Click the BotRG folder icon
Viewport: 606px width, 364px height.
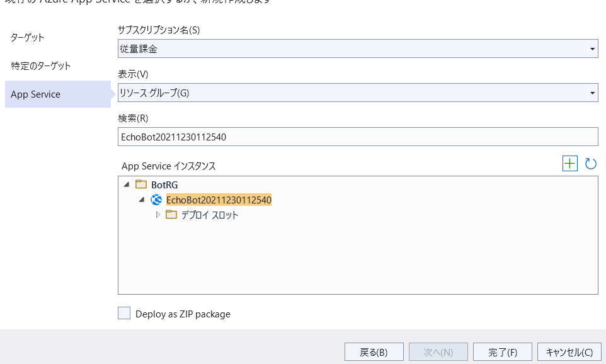pyautogui.click(x=141, y=185)
